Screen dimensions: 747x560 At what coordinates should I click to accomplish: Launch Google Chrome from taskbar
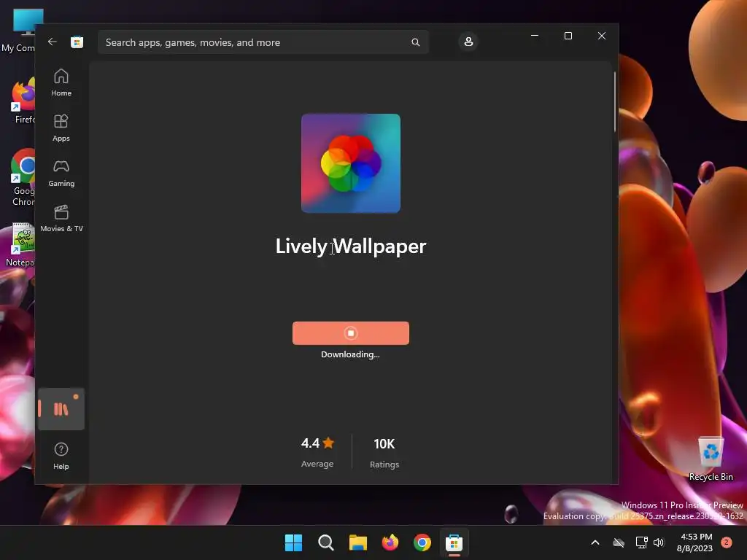click(422, 542)
